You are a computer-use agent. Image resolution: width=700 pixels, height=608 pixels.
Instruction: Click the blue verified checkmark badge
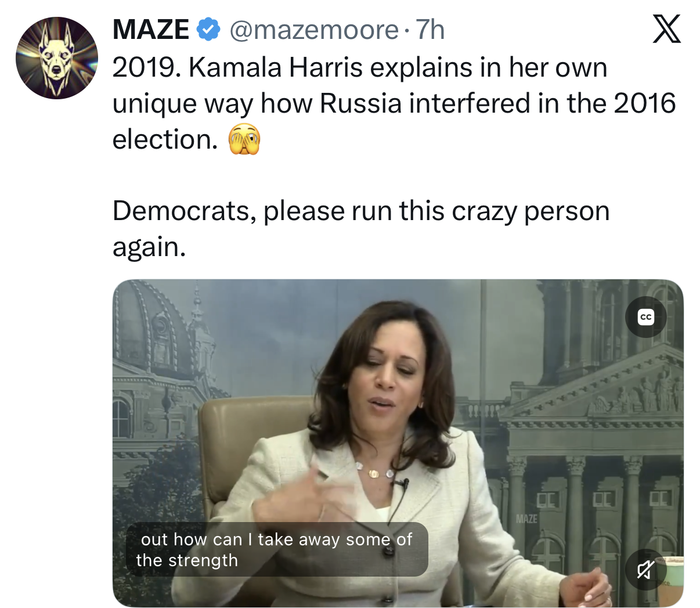click(x=208, y=29)
